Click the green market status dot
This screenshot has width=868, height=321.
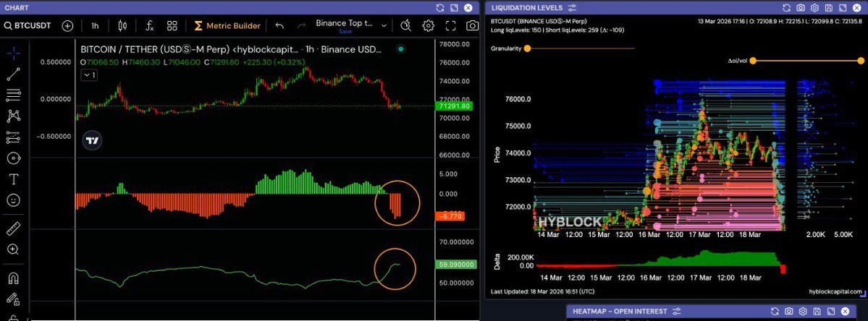401,49
